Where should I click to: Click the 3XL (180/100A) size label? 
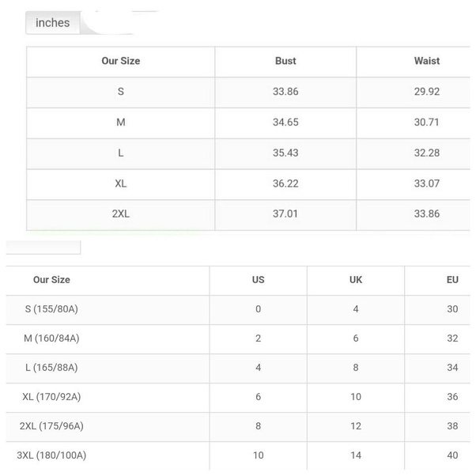point(51,455)
